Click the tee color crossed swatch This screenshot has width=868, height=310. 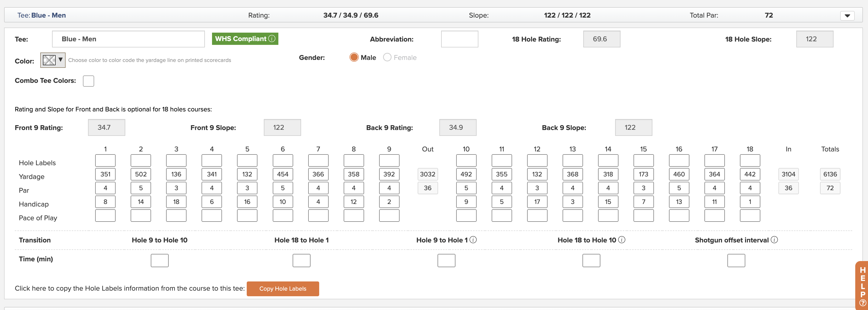click(x=49, y=60)
